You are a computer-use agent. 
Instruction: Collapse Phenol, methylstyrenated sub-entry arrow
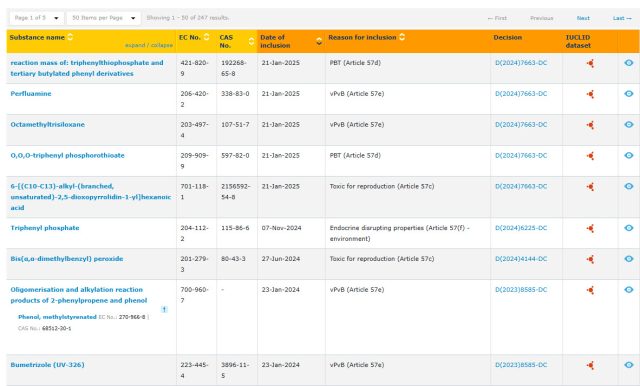coord(164,309)
